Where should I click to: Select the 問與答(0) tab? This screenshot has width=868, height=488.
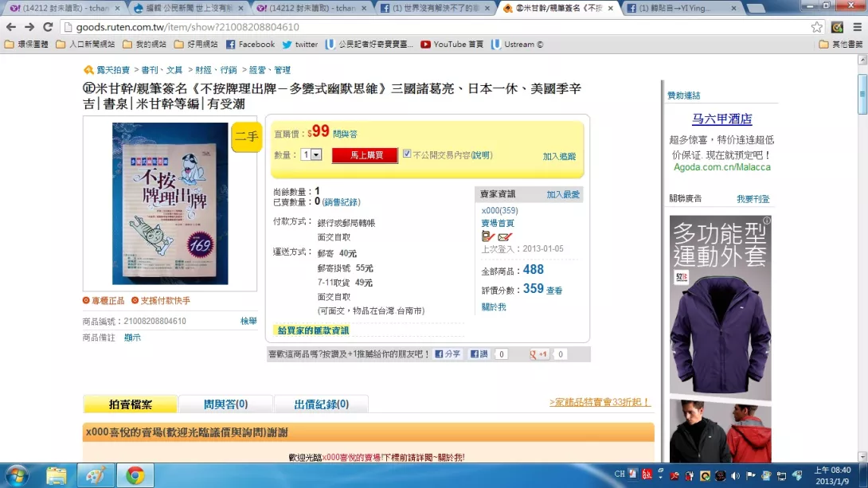[x=226, y=404]
